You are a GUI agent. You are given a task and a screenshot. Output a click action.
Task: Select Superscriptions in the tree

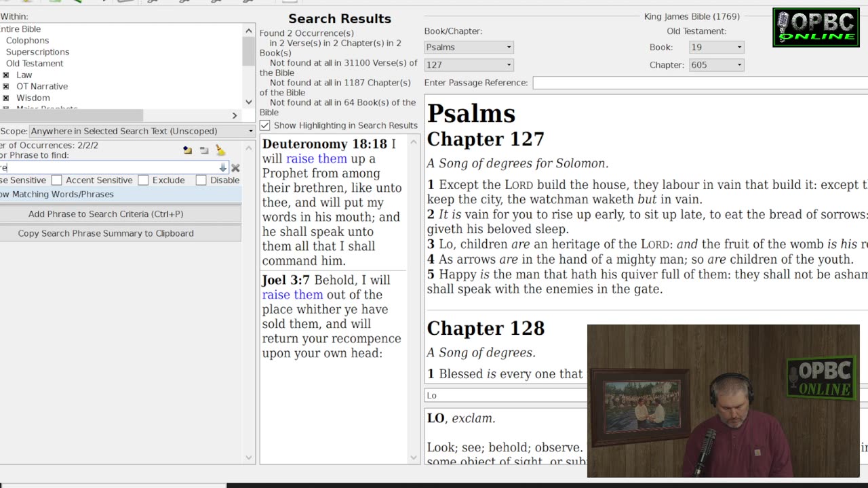coord(37,52)
